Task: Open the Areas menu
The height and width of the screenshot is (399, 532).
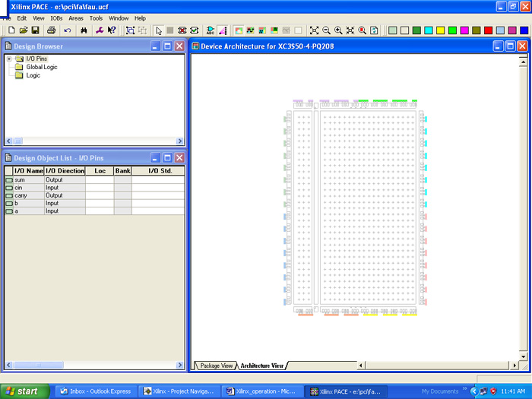Action: tap(76, 18)
